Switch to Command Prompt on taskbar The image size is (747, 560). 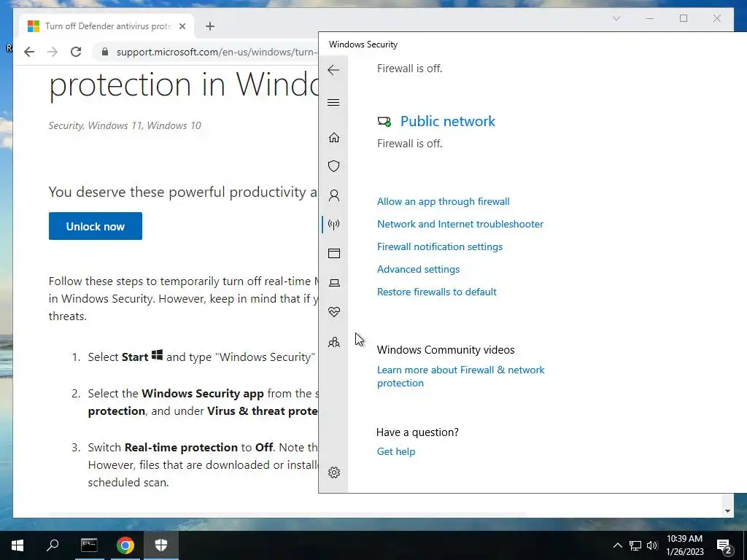coord(89,545)
